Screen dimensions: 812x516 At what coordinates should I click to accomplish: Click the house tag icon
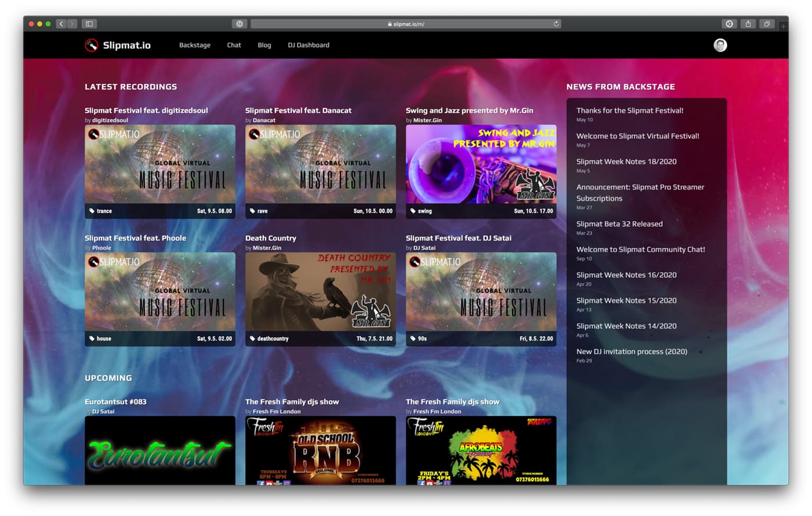92,338
